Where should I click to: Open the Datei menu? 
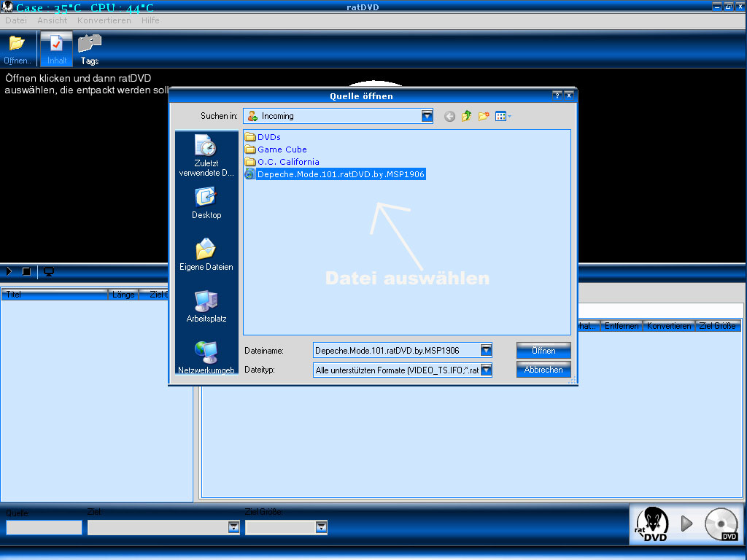click(16, 20)
